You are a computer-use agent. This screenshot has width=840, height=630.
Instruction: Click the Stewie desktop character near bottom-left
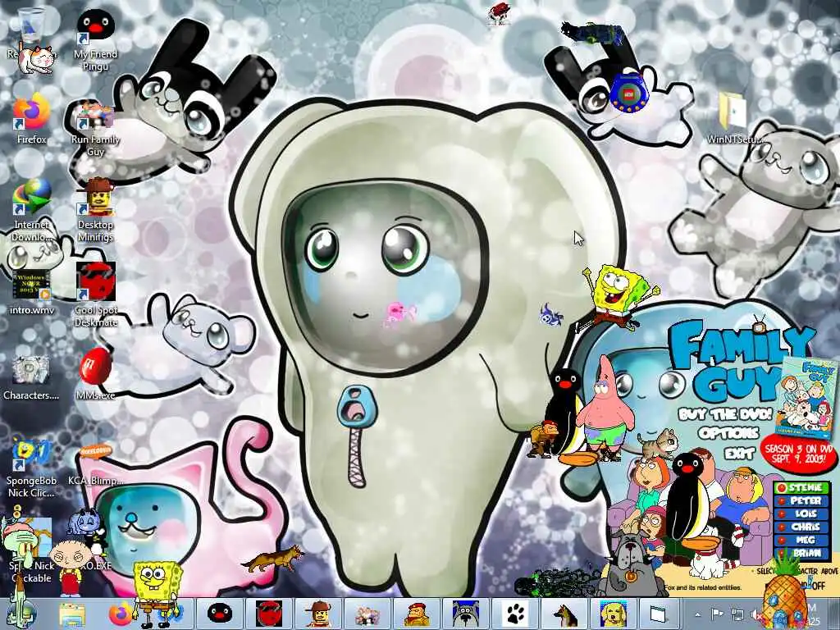tap(69, 568)
